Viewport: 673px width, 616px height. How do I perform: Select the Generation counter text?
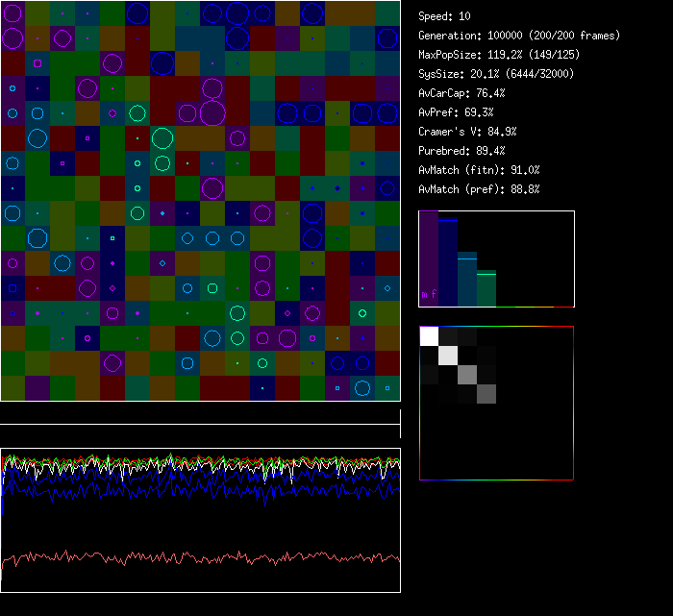(519, 36)
